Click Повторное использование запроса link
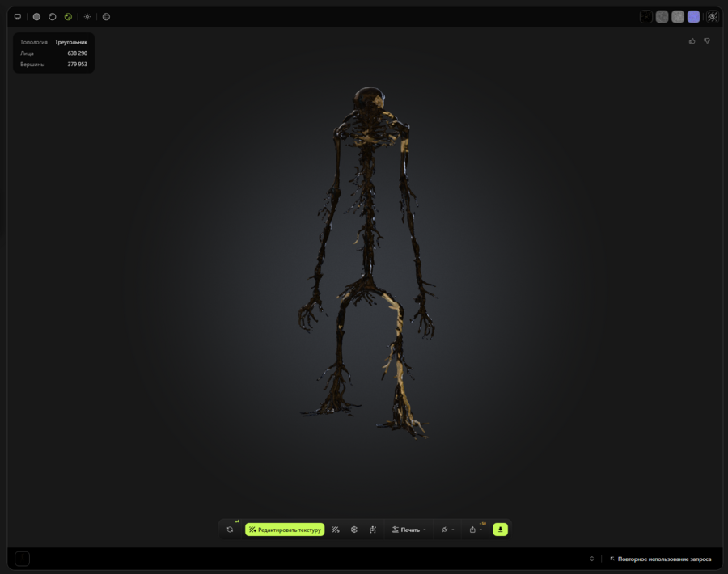 (x=660, y=559)
